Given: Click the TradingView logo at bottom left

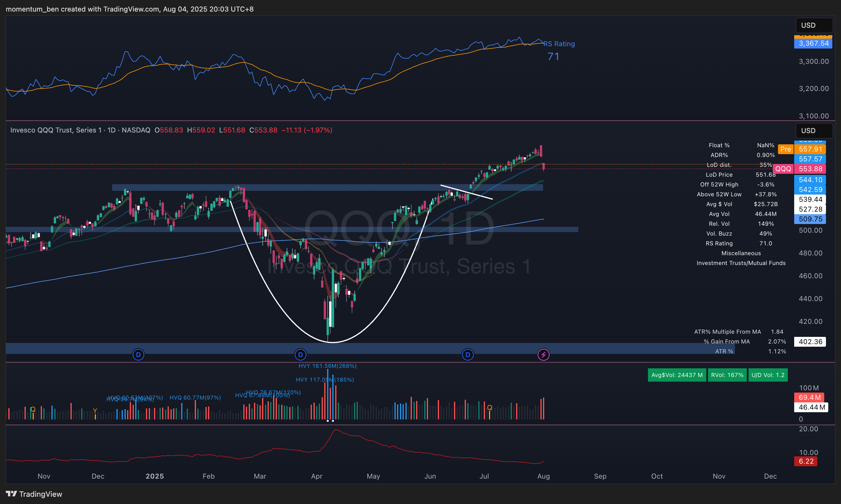Looking at the screenshot, I should coord(34,494).
